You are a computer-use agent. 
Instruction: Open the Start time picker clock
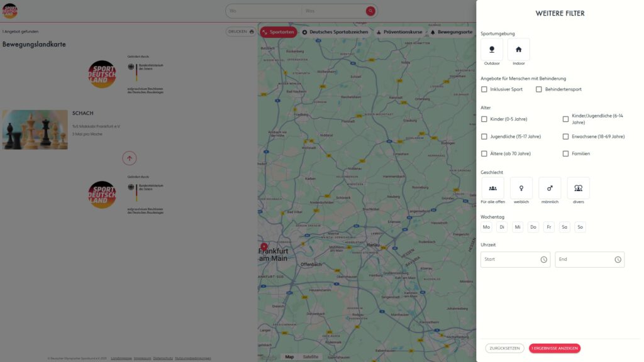[543, 260]
